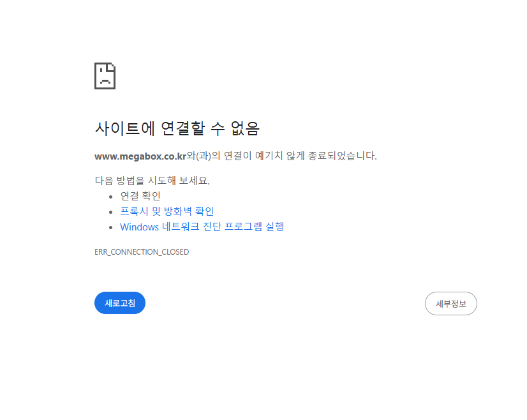Click the word 사이트에 in the heading
This screenshot has width=527, height=420.
124,128
